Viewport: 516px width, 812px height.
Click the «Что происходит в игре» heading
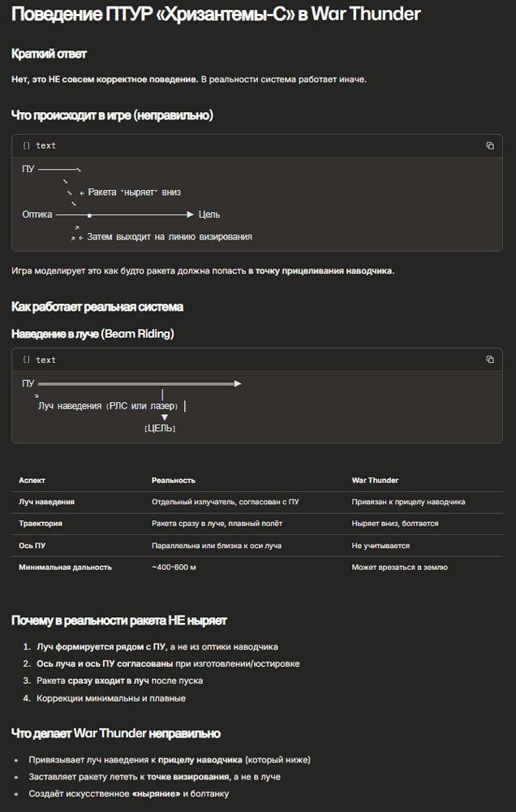112,115
